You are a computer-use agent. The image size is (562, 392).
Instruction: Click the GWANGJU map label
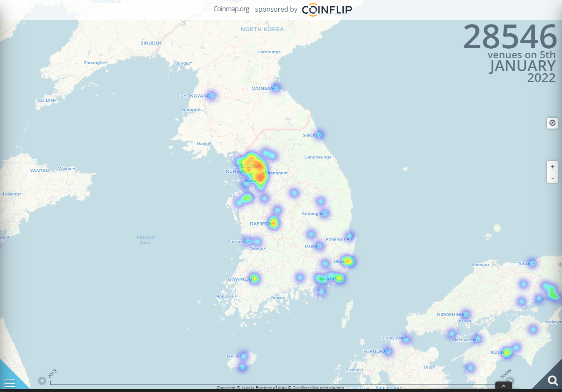[240, 279]
